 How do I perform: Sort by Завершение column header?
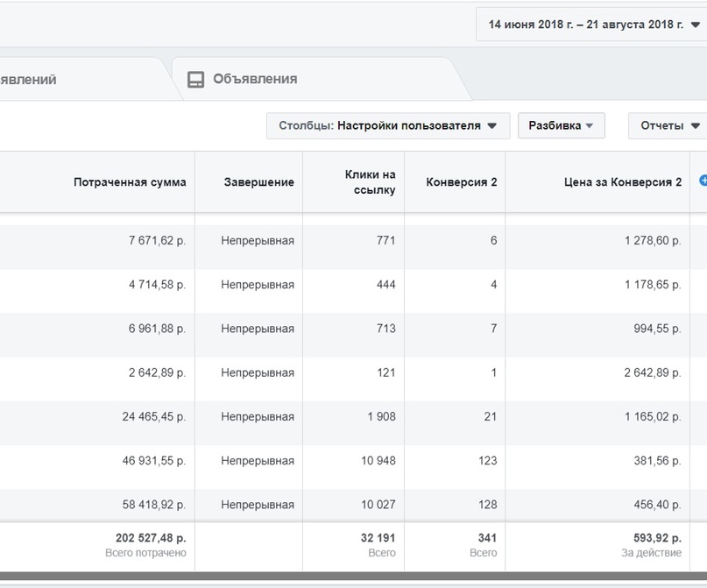(258, 182)
